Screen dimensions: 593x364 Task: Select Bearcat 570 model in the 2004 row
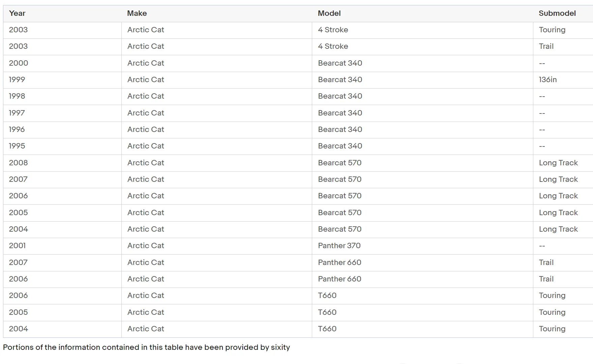click(x=339, y=229)
